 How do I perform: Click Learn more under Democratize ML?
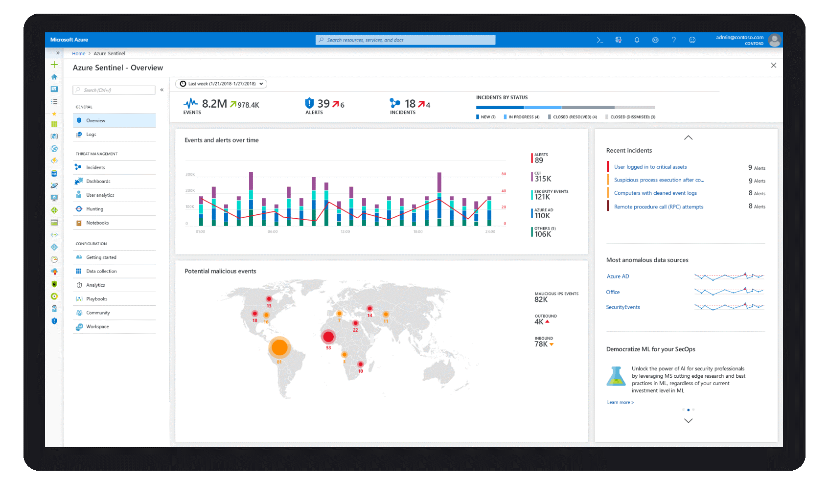pyautogui.click(x=619, y=402)
